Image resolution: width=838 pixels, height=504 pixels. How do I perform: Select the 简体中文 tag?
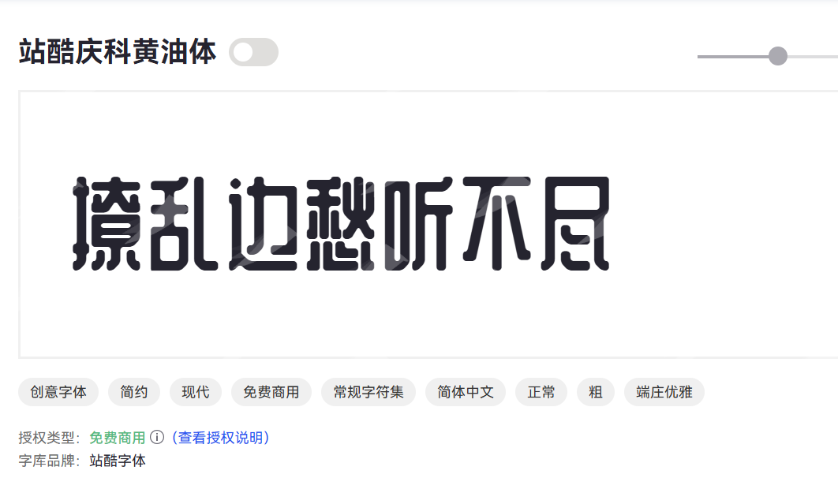[466, 392]
